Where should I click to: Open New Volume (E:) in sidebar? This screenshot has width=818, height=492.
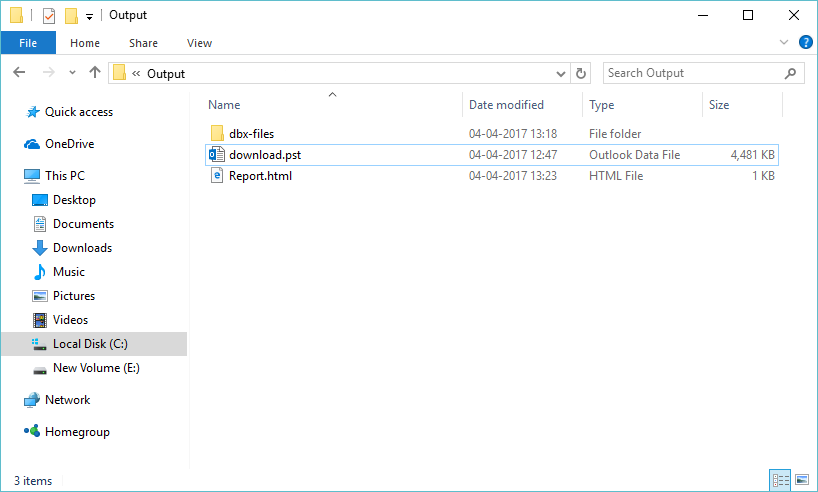click(96, 368)
